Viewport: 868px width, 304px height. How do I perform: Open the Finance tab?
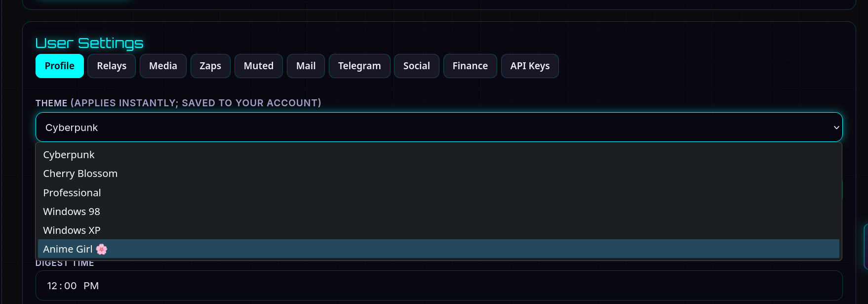tap(470, 66)
